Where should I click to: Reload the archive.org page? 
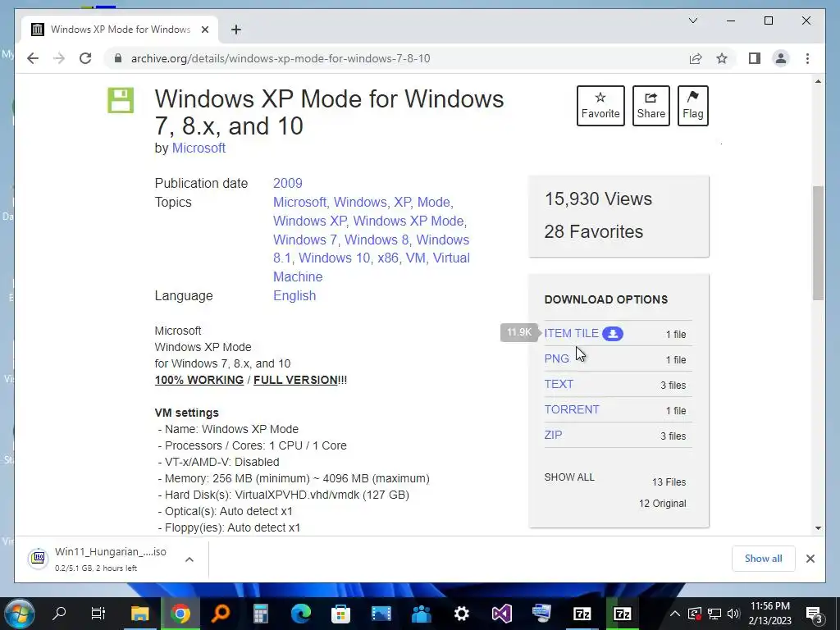pos(85,58)
